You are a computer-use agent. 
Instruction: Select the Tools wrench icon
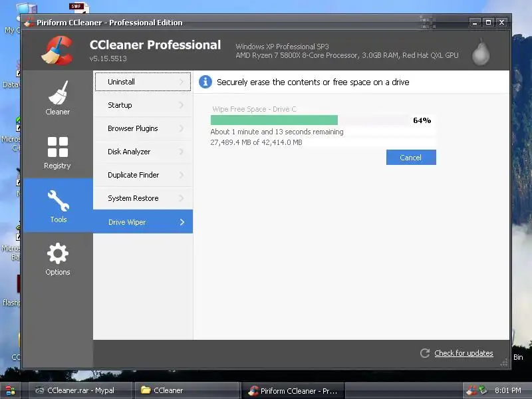tap(59, 201)
